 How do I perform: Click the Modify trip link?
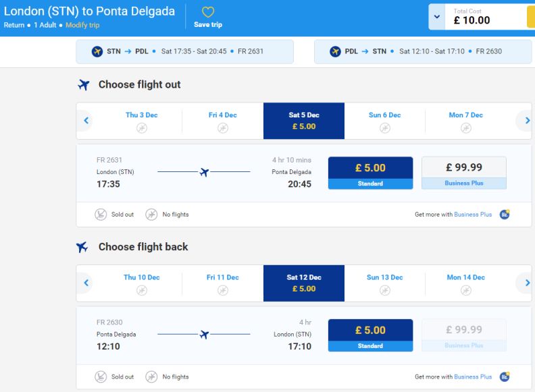[82, 25]
